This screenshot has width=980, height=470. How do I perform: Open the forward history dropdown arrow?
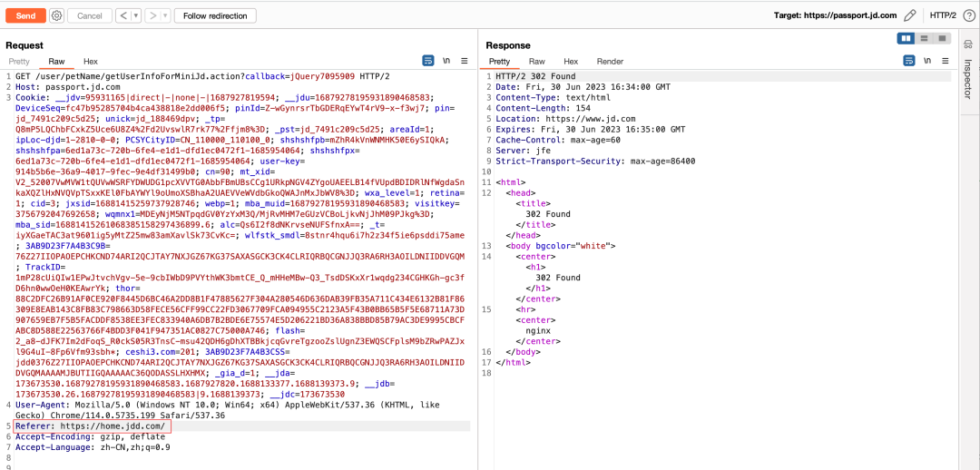point(166,15)
